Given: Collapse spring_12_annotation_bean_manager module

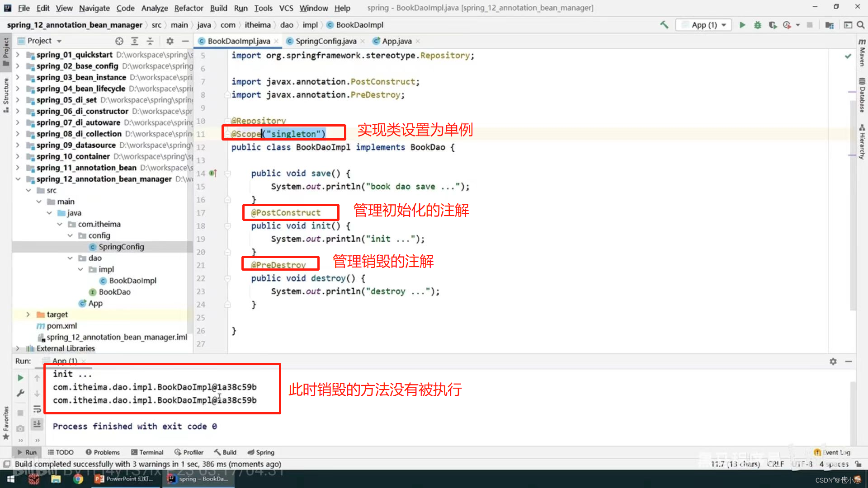Looking at the screenshot, I should (x=18, y=179).
